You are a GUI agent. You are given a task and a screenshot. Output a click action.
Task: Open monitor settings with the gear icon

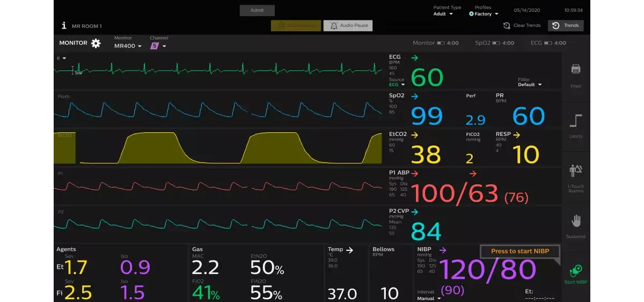96,44
